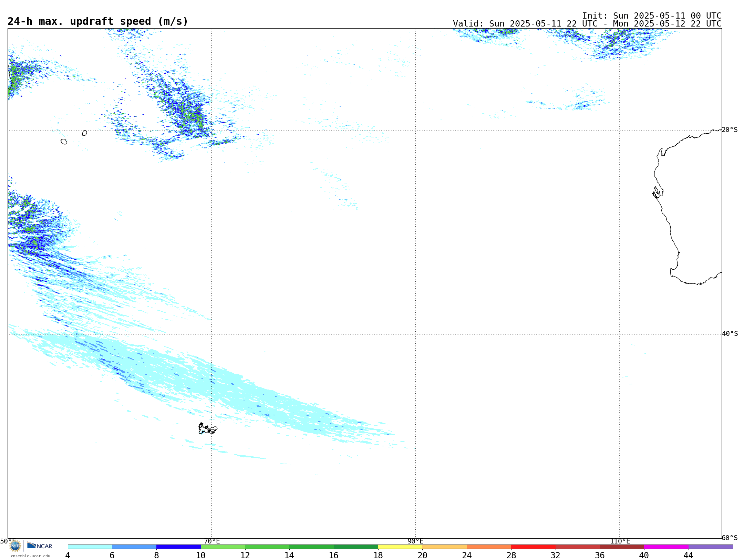Select the orange 24–28 colorbar swatch
Viewport: 744px width, 560px height.
[489, 547]
